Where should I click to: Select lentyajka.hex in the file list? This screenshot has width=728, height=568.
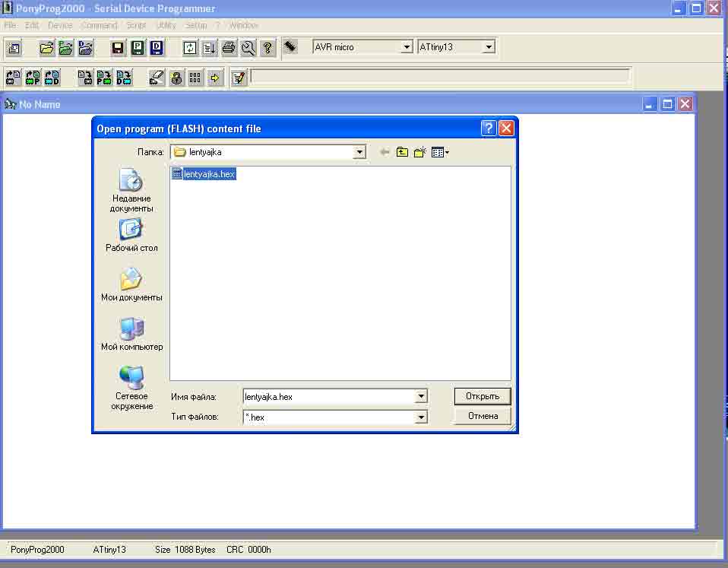click(x=209, y=174)
